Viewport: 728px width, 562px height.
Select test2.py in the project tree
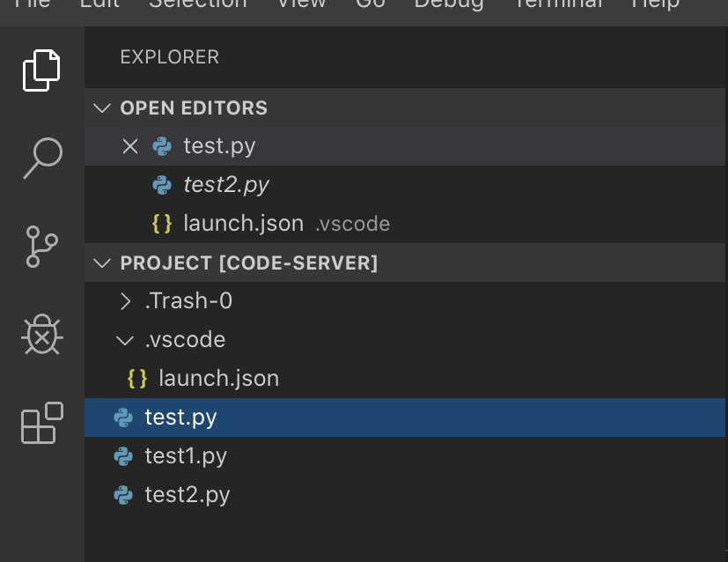187,495
